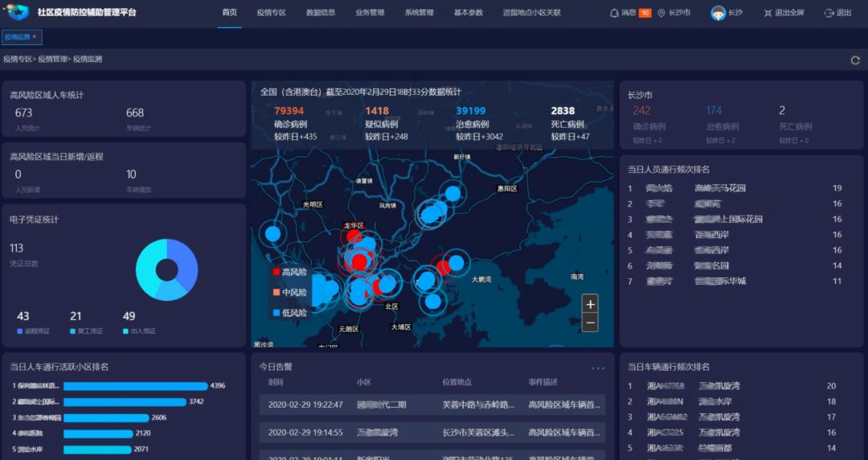
Task: Click the 复工凭证 legend marker
Action: [72, 331]
